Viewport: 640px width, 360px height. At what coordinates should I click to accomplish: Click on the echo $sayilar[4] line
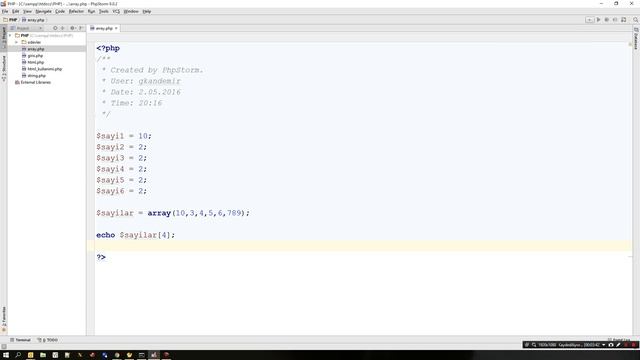pos(136,235)
